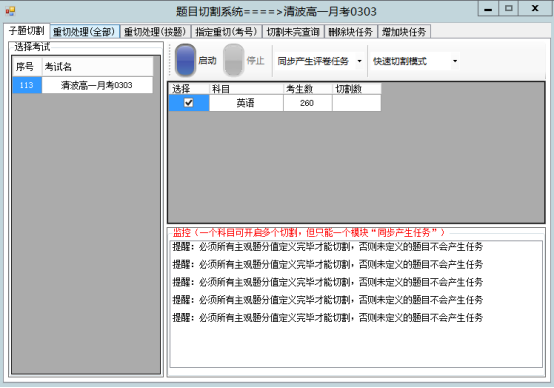The image size is (554, 388).
Task: Switch to the 重切处理(全部) tab
Action: (x=84, y=32)
